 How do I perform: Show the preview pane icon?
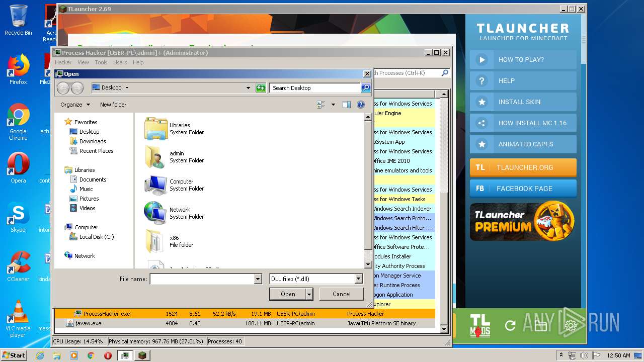pyautogui.click(x=347, y=105)
